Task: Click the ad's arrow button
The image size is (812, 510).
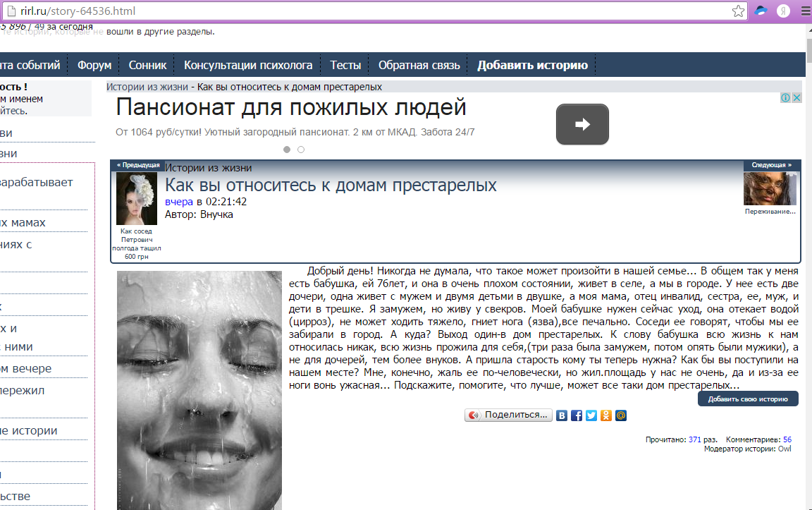Action: [582, 124]
